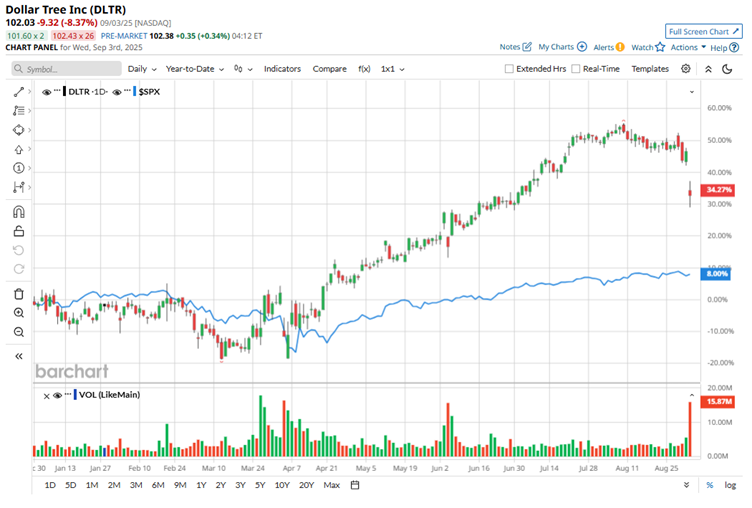
Task: Choose the shapes drawing tool
Action: click(x=19, y=130)
